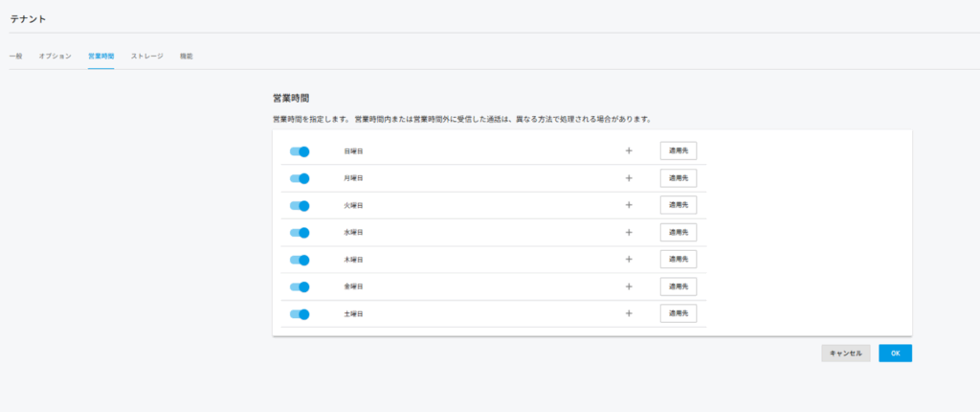Add a time range to 月曜日
The height and width of the screenshot is (412, 980).
tap(629, 178)
